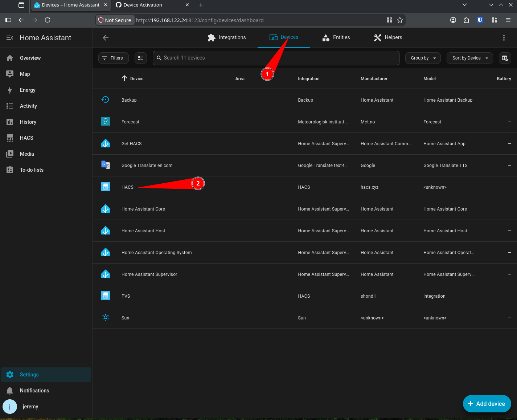
Task: Open the Map page
Action: [x=46, y=74]
